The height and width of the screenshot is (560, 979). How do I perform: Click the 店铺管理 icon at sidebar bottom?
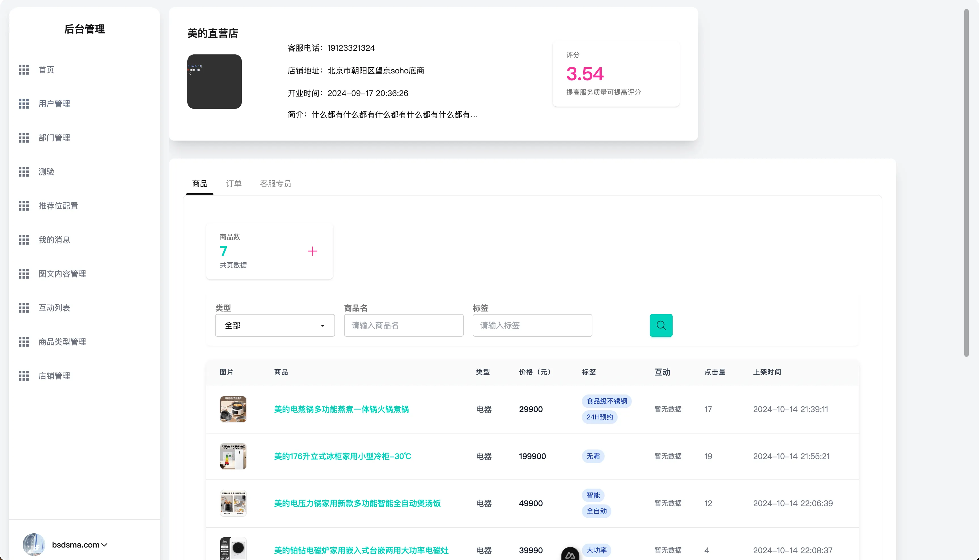pyautogui.click(x=24, y=376)
